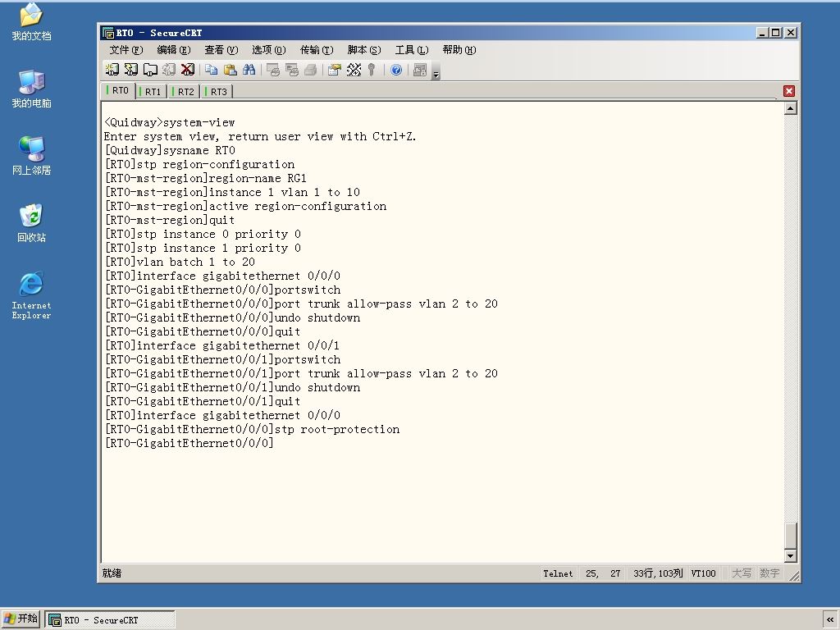Open the 帮助(H) menu
The width and height of the screenshot is (840, 630).
coord(459,50)
